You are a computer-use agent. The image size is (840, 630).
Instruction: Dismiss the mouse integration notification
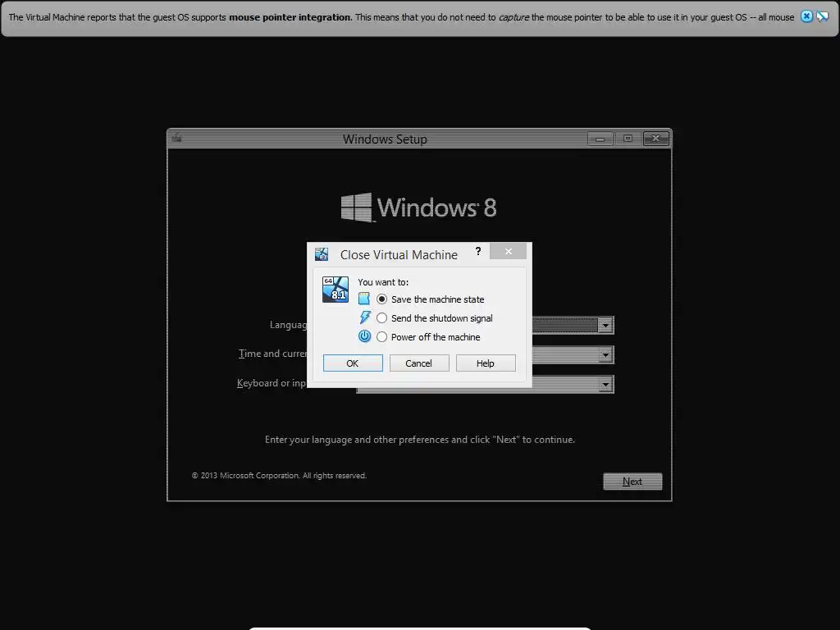806,16
